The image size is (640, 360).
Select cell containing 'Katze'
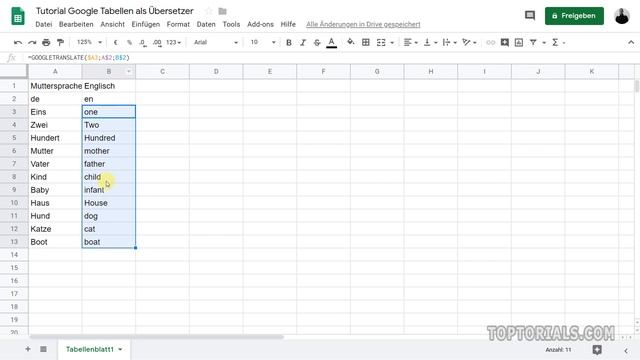(x=55, y=229)
